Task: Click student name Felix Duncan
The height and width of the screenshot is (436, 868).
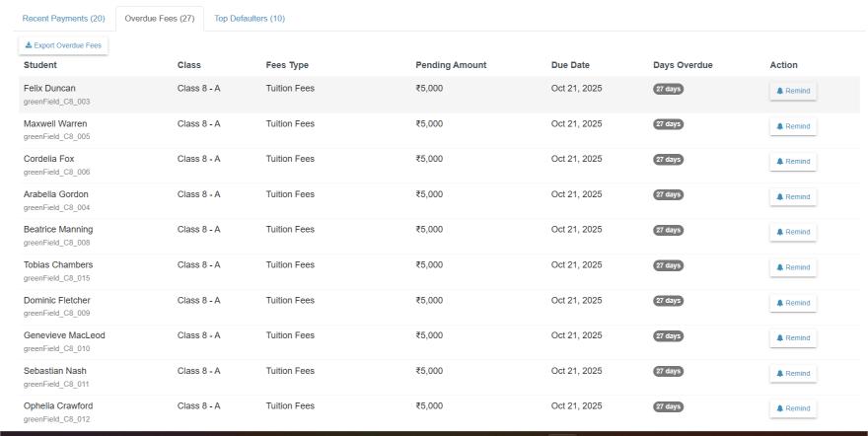Action: click(x=49, y=88)
